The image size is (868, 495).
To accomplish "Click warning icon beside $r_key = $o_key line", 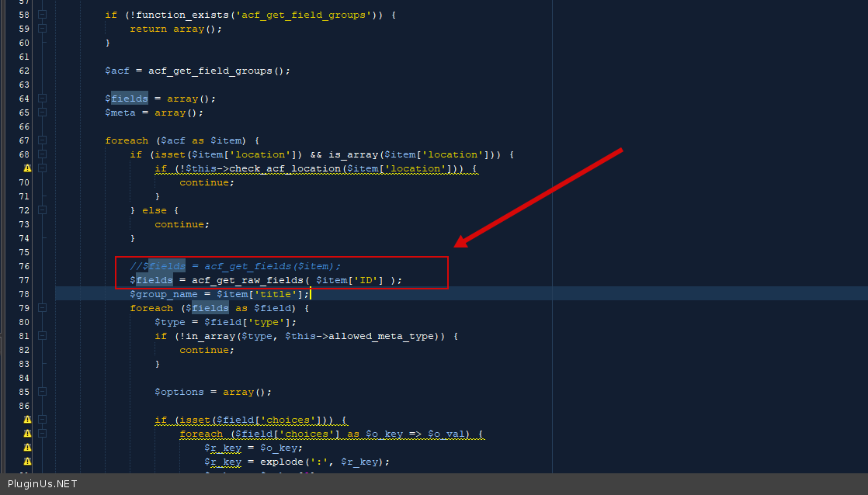I will point(27,448).
